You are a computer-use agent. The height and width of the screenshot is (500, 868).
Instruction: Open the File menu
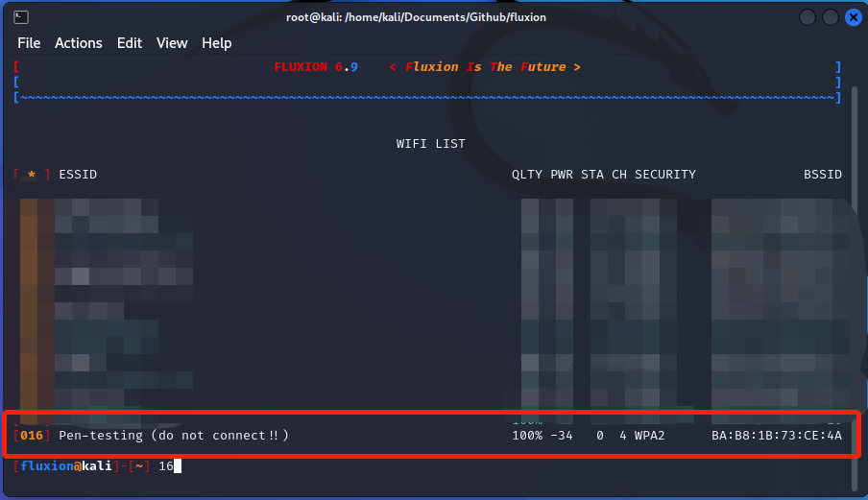pos(29,43)
